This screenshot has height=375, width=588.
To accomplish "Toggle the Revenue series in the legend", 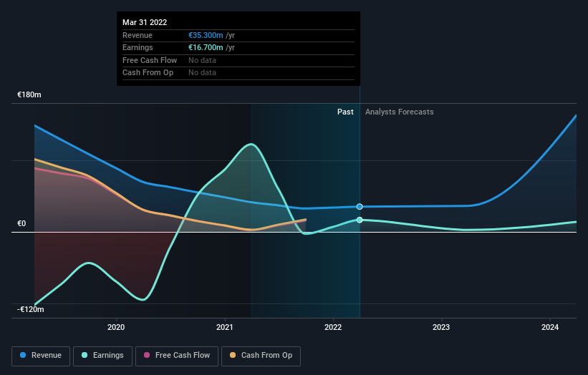I will (x=41, y=356).
